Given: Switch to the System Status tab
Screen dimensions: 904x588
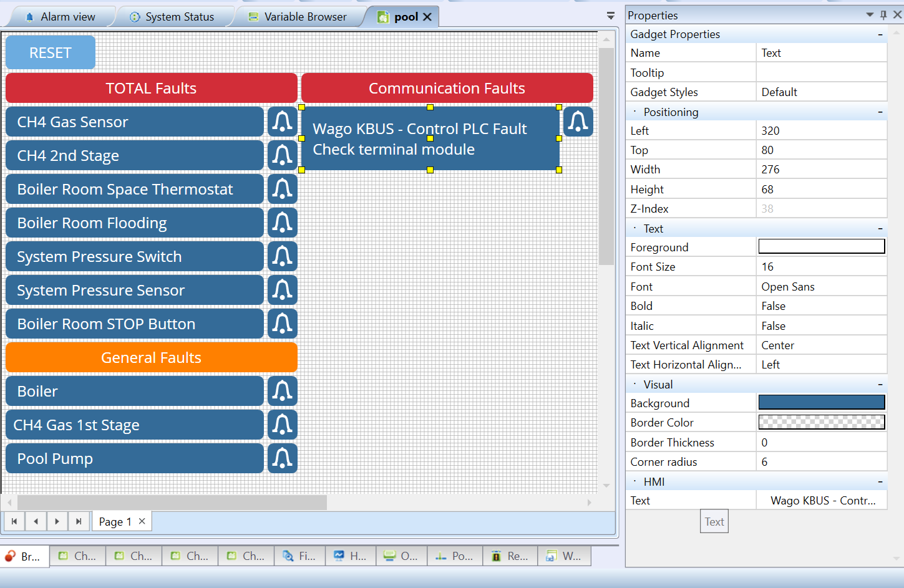Looking at the screenshot, I should coord(172,17).
